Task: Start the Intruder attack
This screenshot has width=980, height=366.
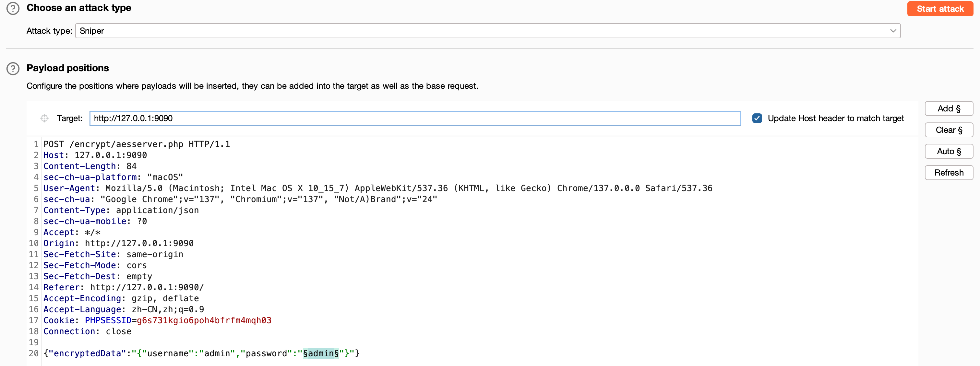Action: (940, 9)
